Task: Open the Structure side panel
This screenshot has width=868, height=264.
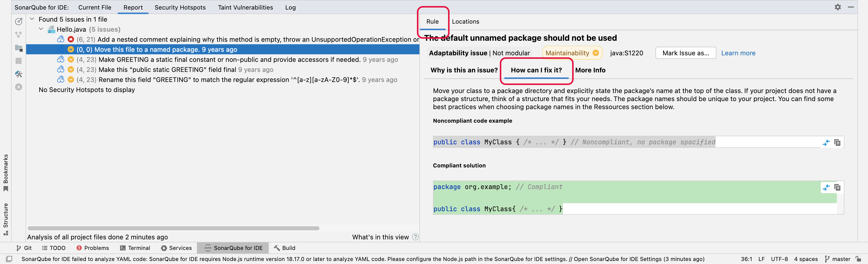Action: (x=6, y=219)
